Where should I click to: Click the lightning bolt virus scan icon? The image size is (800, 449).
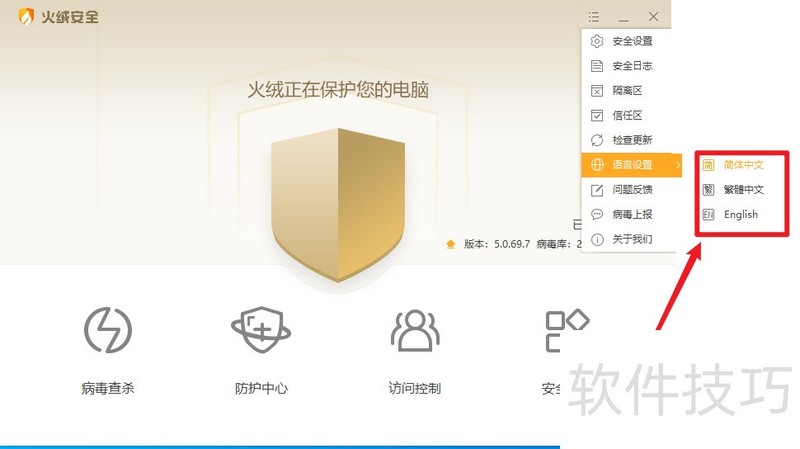tap(108, 330)
